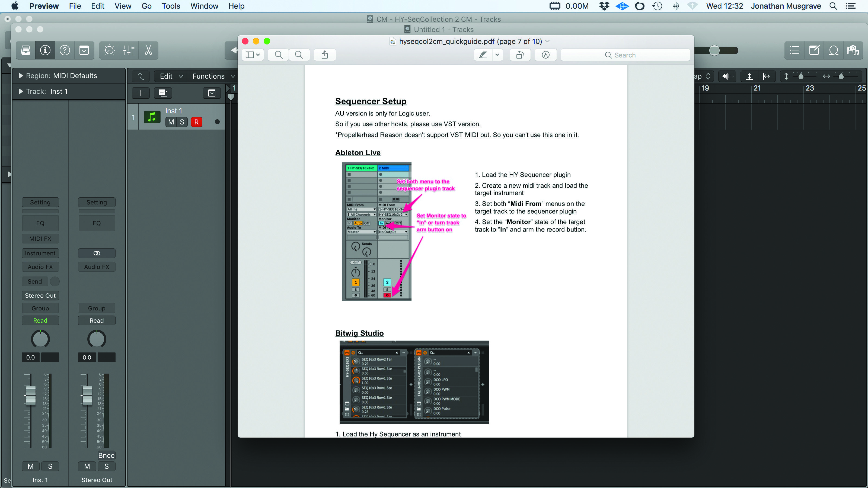Click the add track plus button
Viewport: 868px width, 488px height.
point(141,93)
